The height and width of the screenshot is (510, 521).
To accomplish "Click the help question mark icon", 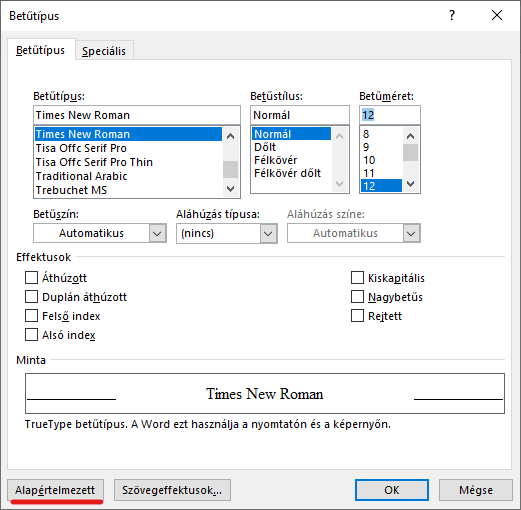I will [452, 15].
